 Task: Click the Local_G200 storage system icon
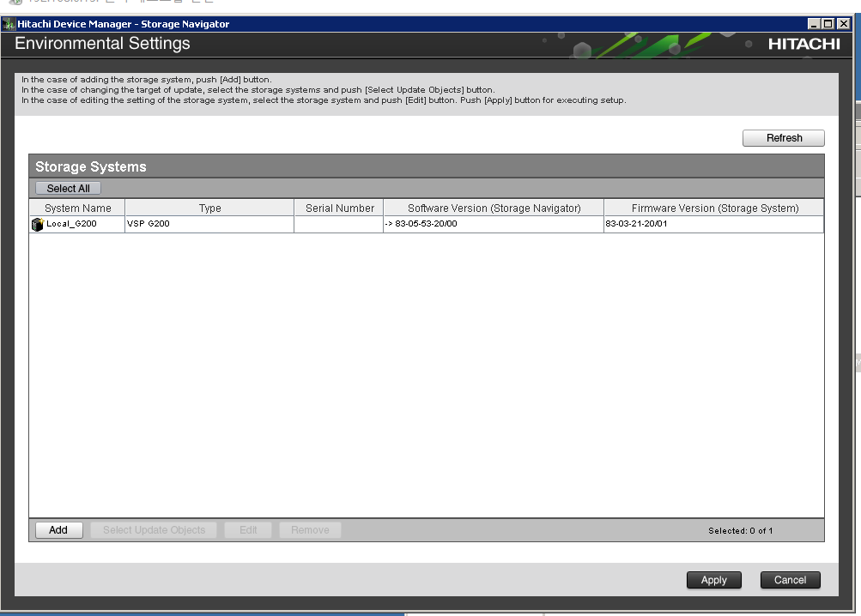click(37, 224)
